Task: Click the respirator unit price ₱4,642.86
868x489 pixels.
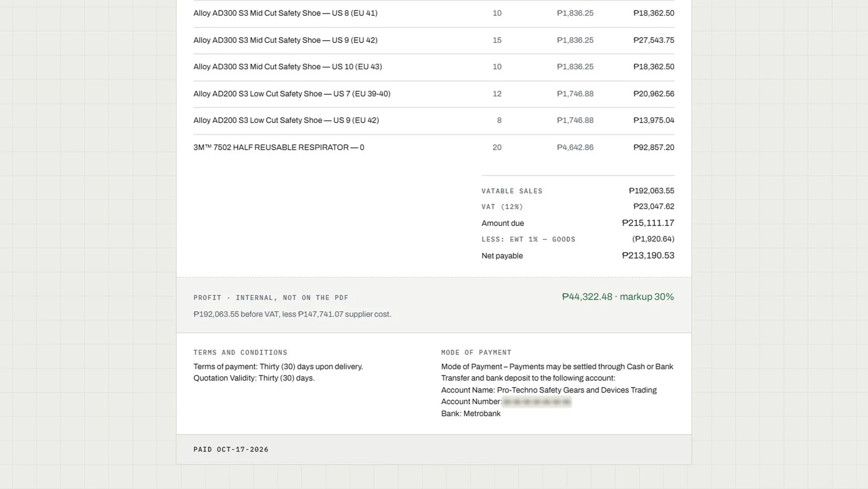Action: pyautogui.click(x=575, y=147)
